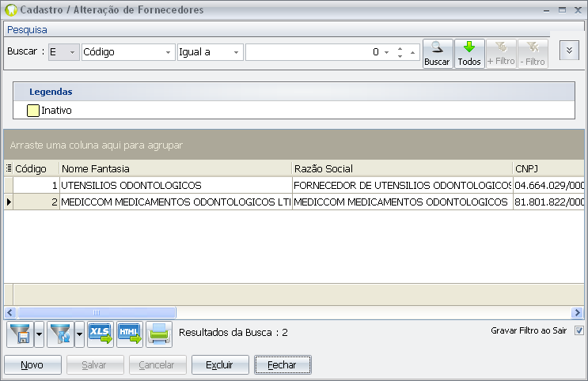Export results to HTML
588x381 pixels.
(x=130, y=334)
